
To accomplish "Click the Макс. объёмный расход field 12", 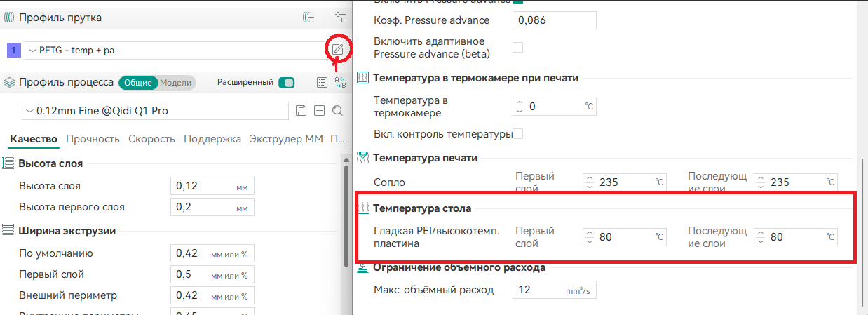I will point(555,290).
